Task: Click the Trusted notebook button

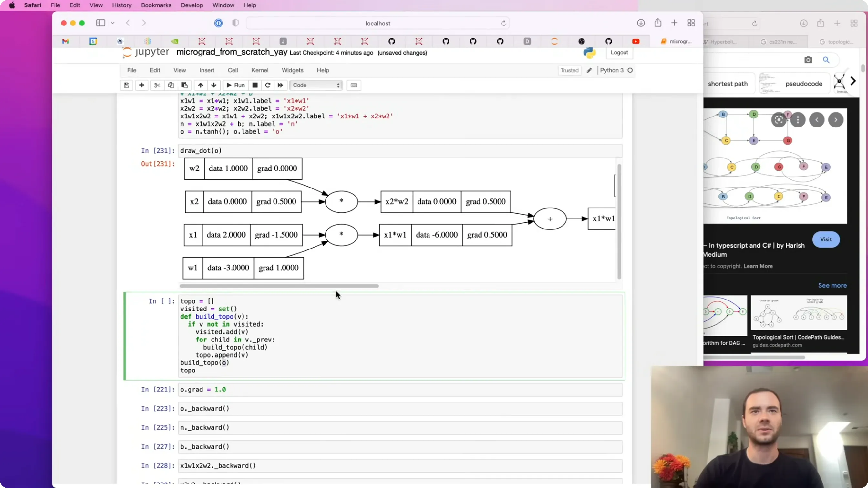Action: [569, 70]
